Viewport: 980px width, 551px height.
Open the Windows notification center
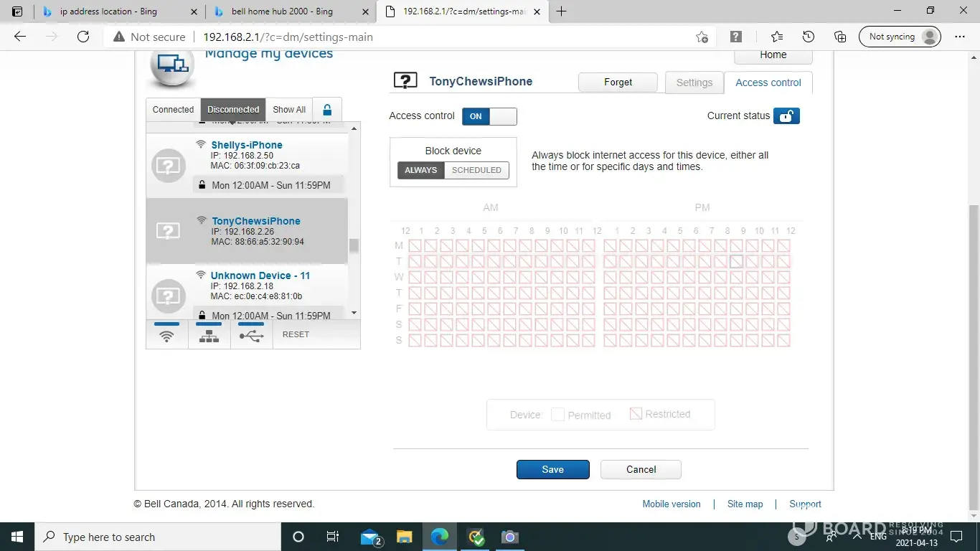[x=956, y=537]
